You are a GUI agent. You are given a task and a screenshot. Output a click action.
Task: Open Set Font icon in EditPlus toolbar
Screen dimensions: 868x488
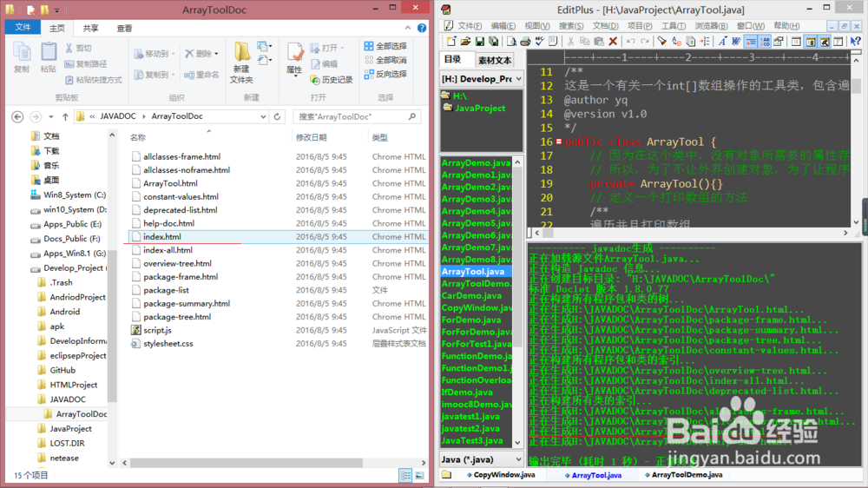point(723,42)
